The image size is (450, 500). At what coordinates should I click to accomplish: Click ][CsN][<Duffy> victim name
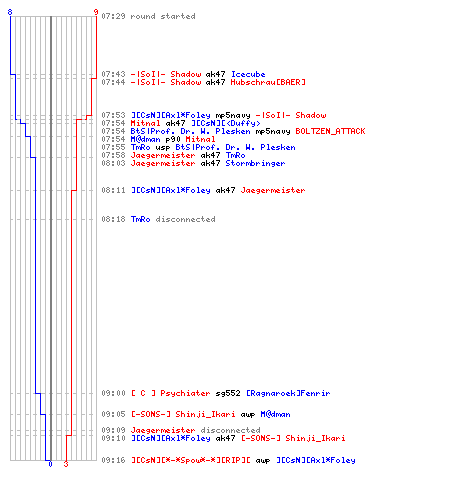pyautogui.click(x=226, y=123)
